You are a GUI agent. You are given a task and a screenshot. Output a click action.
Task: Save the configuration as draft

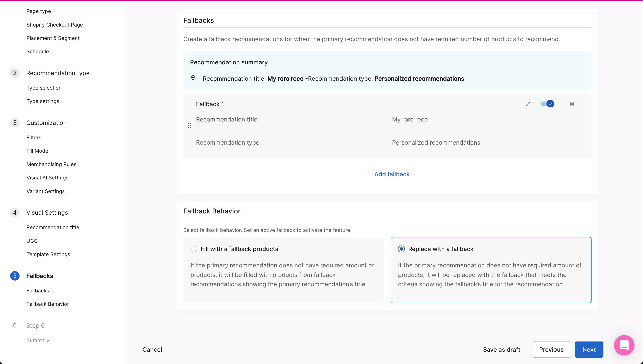tap(501, 349)
